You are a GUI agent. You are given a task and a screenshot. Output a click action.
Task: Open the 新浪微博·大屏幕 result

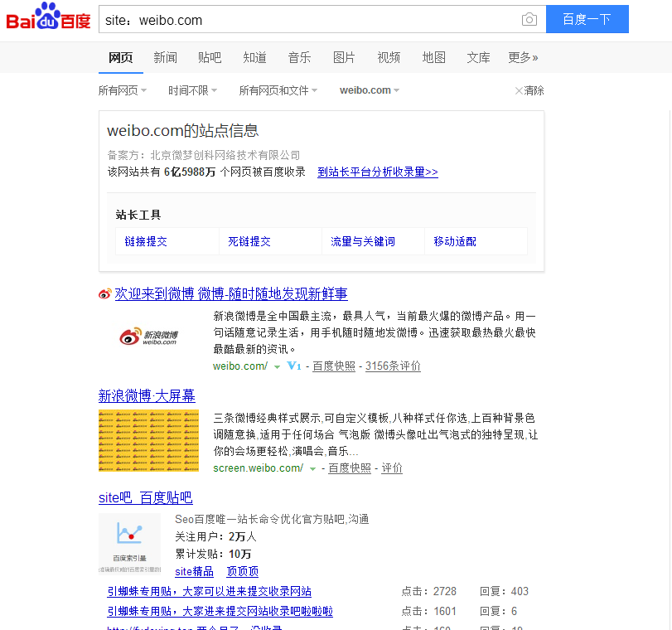tap(147, 395)
